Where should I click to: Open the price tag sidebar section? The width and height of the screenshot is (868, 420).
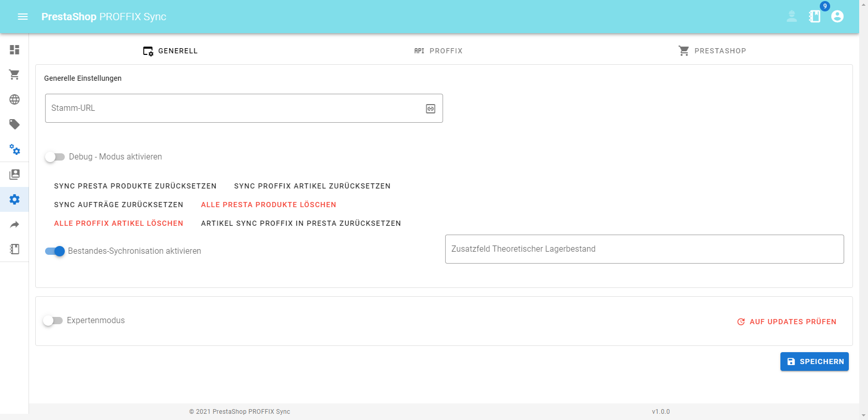15,124
